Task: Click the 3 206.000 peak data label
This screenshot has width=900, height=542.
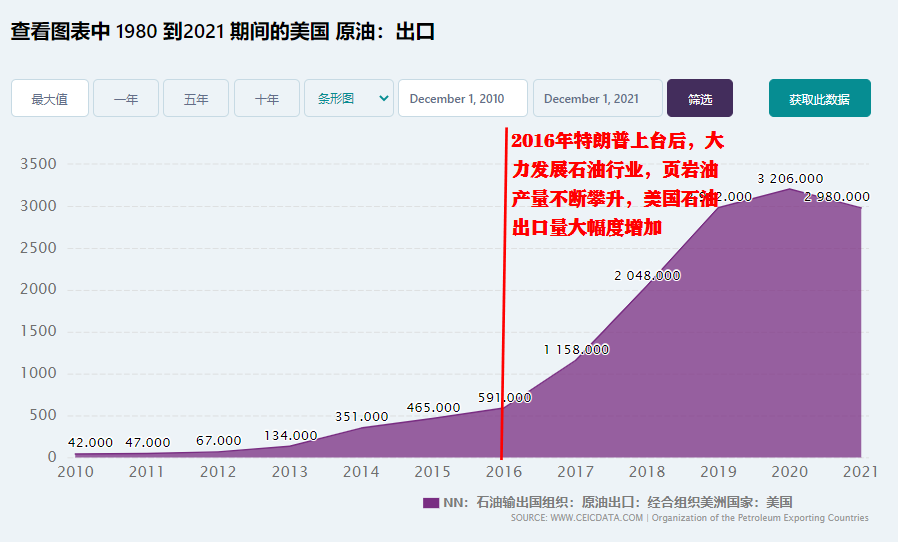Action: (x=790, y=178)
